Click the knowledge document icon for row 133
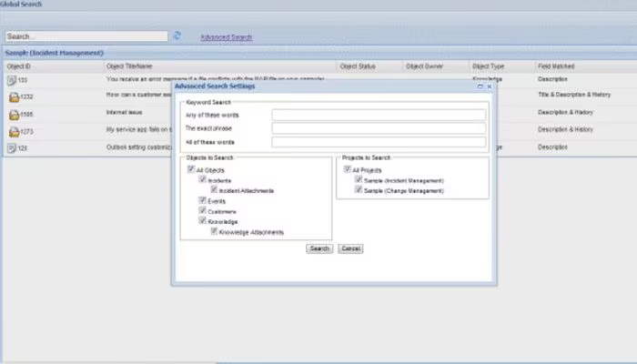The image size is (637, 364). (12, 80)
